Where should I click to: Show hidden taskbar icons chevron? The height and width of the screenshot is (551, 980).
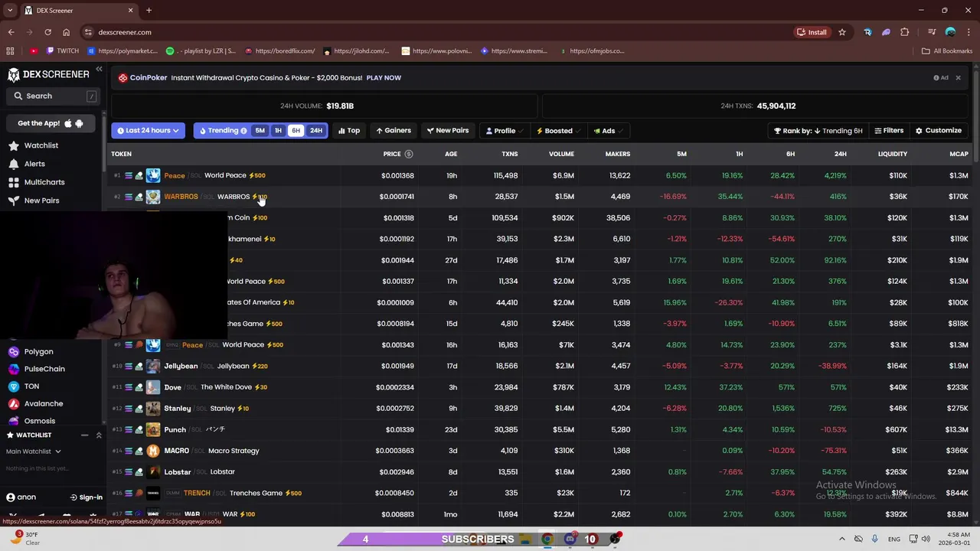[x=841, y=539]
